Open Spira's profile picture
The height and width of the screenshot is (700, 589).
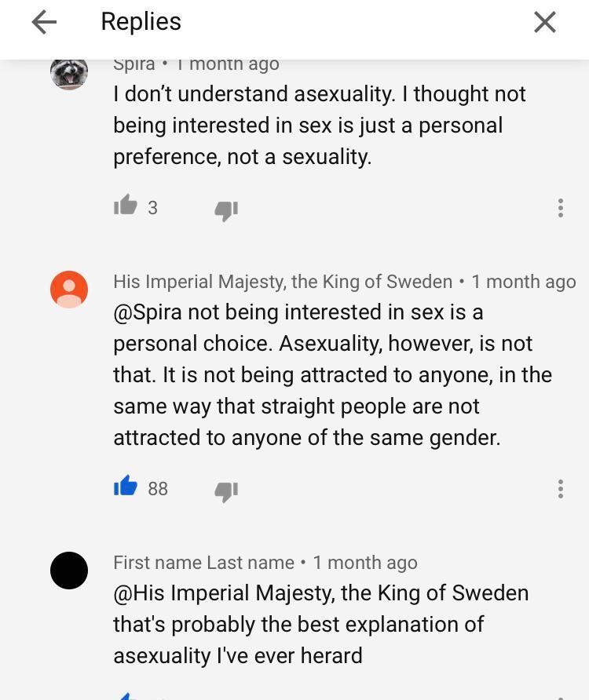(68, 75)
